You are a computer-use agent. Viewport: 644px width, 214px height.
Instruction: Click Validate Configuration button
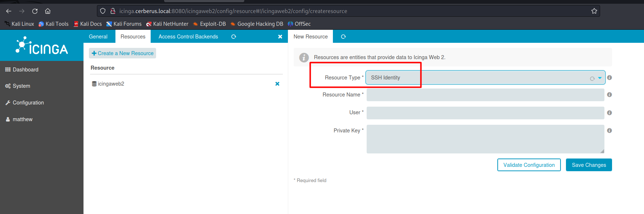529,165
